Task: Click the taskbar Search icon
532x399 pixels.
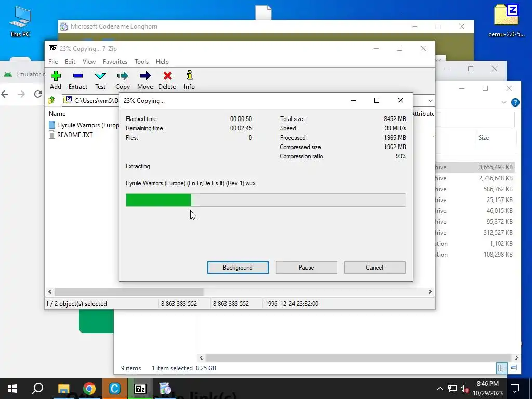Action: click(37, 389)
